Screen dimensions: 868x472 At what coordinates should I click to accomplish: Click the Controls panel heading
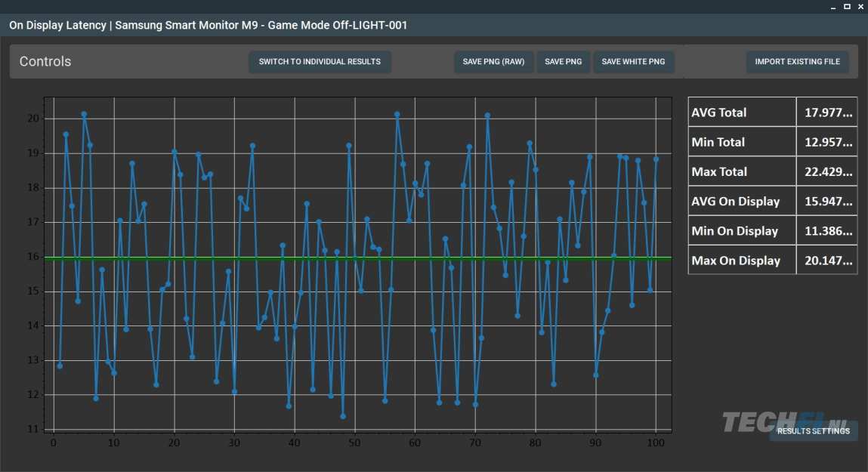pyautogui.click(x=45, y=61)
